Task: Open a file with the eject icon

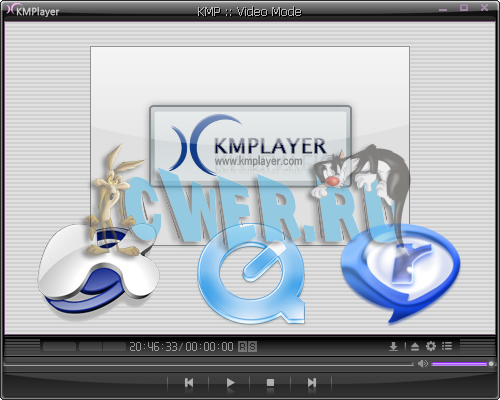Action: coord(415,347)
